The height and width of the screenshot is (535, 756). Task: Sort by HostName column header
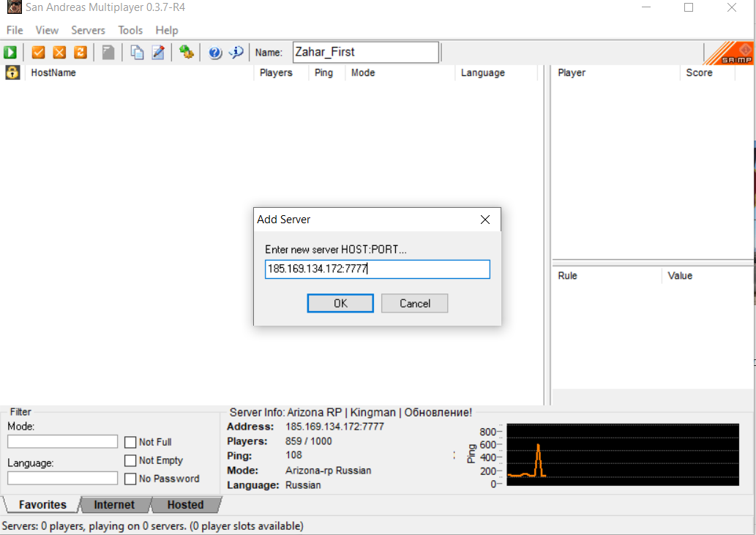pos(139,72)
